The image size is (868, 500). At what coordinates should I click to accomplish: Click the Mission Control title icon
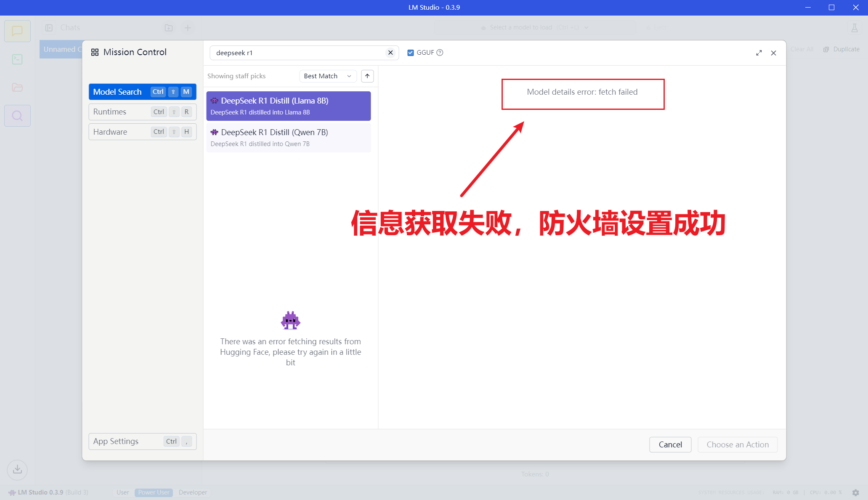[95, 52]
